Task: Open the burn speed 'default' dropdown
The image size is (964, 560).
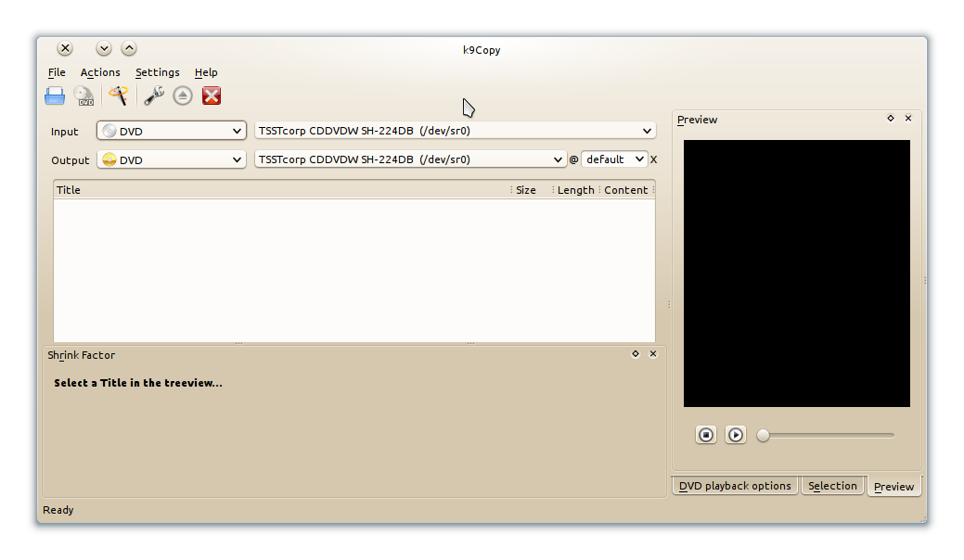Action: pyautogui.click(x=614, y=159)
